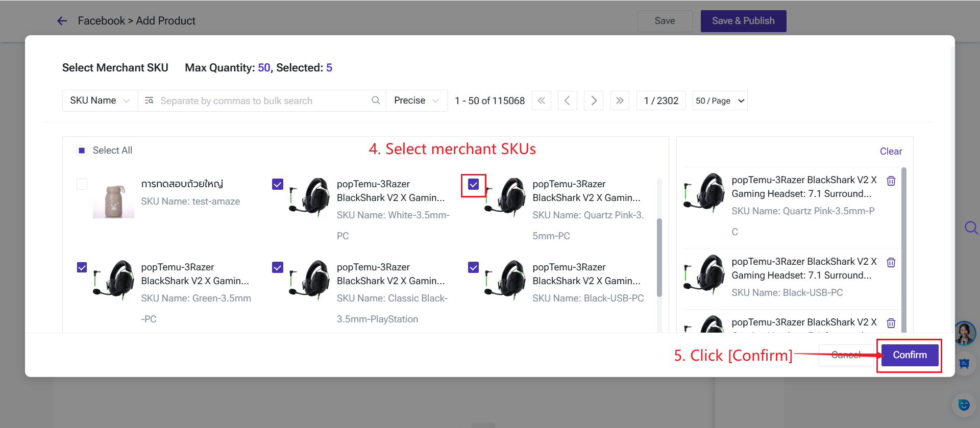Screen dimensions: 980x428
Task: Open the customer support avatar chat
Action: [965, 334]
